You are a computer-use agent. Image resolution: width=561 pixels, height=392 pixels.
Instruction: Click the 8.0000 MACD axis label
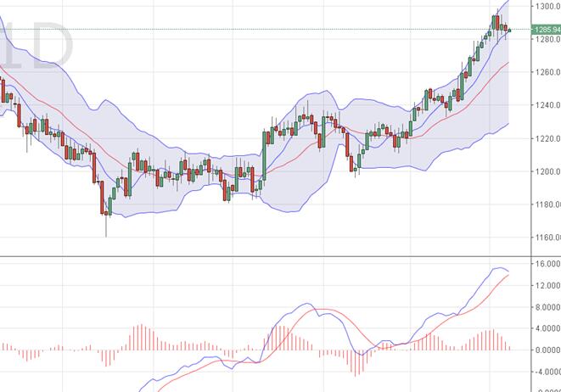547,307
